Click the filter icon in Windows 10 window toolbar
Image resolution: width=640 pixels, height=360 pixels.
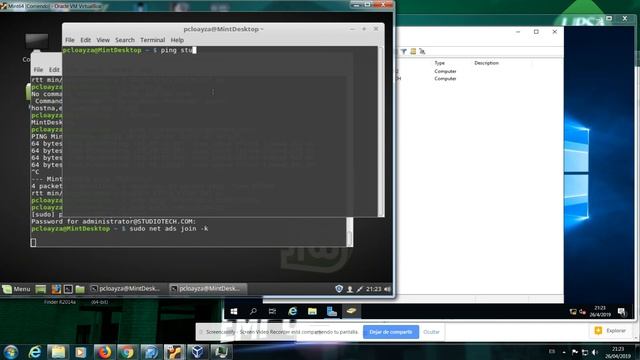403,51
